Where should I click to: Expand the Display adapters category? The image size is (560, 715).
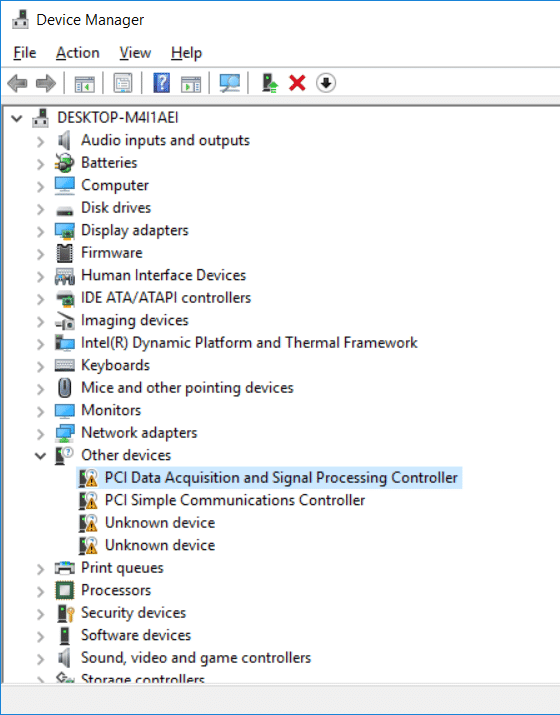(41, 231)
